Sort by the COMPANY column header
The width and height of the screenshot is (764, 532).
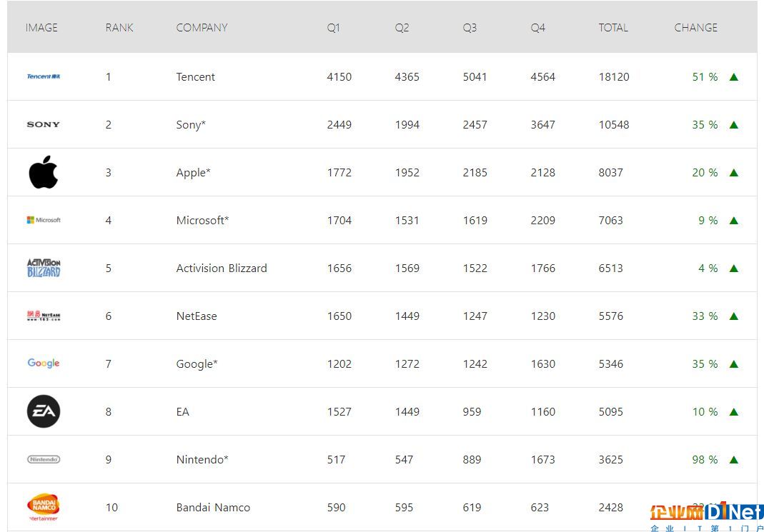(202, 28)
